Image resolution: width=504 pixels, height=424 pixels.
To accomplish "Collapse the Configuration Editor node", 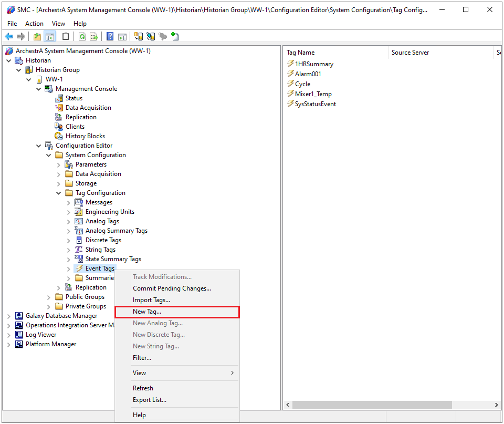I will click(x=38, y=146).
